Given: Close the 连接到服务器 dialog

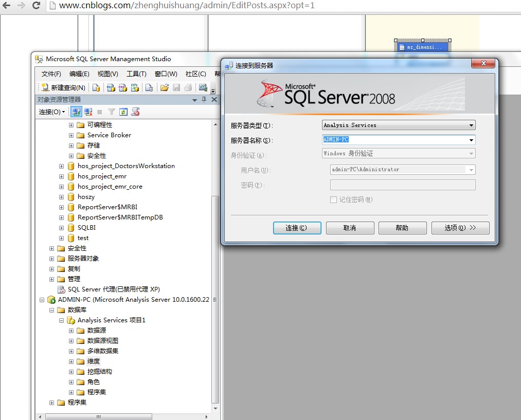Looking at the screenshot, I should (x=483, y=63).
